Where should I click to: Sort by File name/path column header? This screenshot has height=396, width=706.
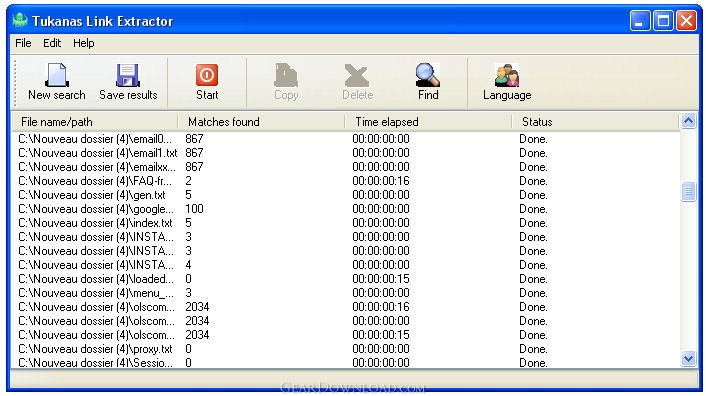click(x=95, y=122)
